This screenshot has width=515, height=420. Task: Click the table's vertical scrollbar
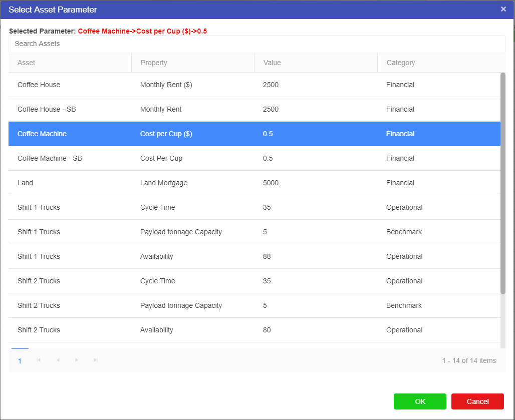pyautogui.click(x=503, y=183)
